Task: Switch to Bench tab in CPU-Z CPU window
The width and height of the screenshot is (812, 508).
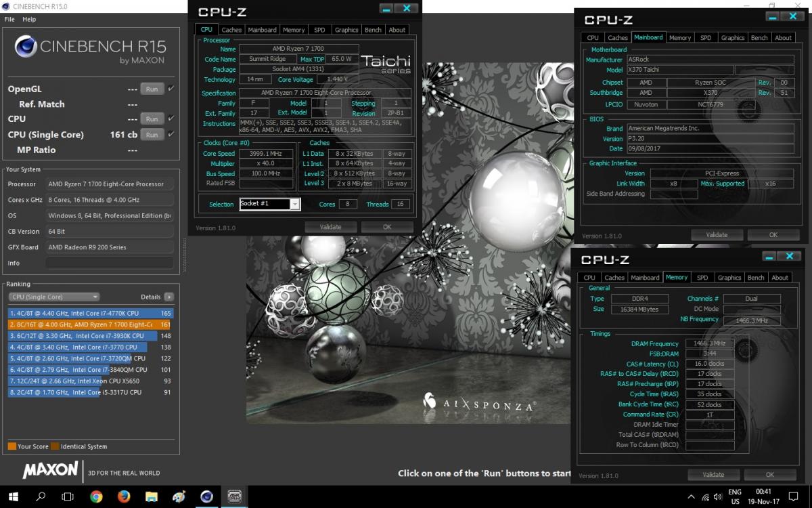Action: (373, 30)
